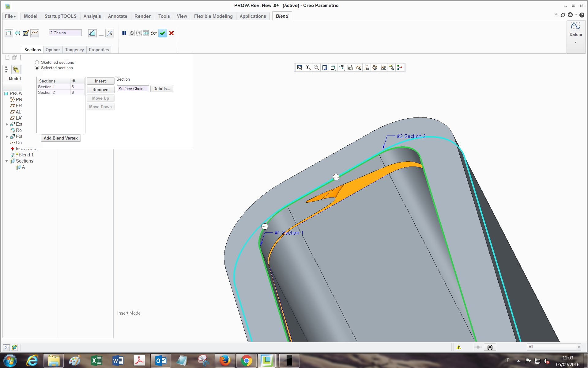Select Section 2 row in table

[61, 92]
